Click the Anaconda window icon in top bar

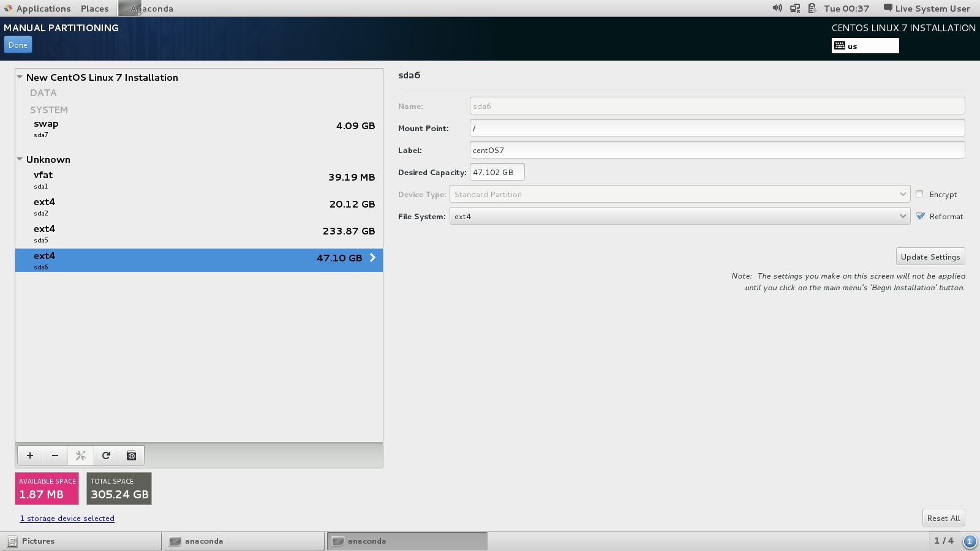[x=129, y=8]
